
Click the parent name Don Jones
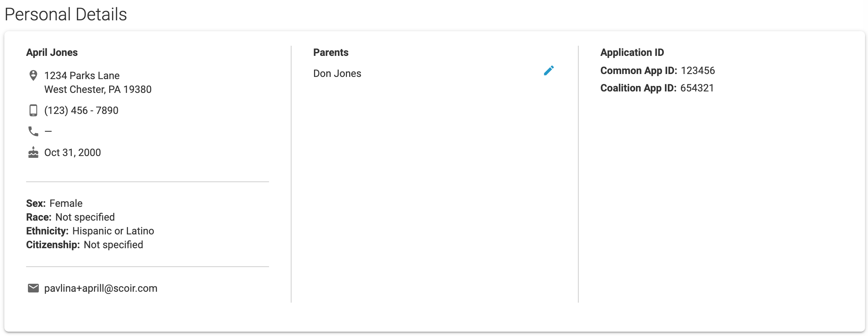[337, 74]
